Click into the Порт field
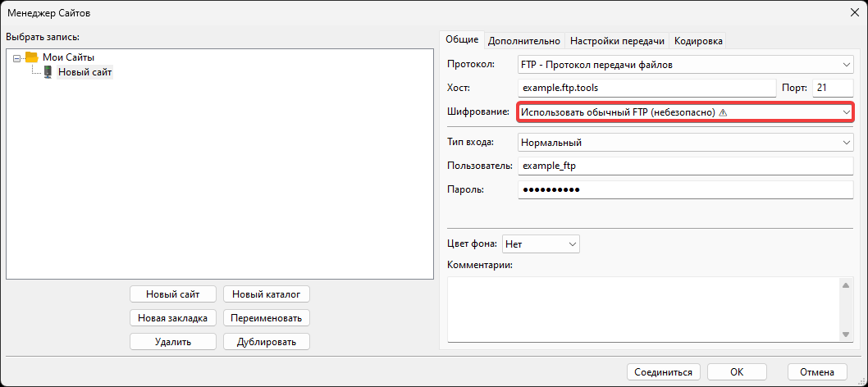The width and height of the screenshot is (868, 387). [x=833, y=88]
